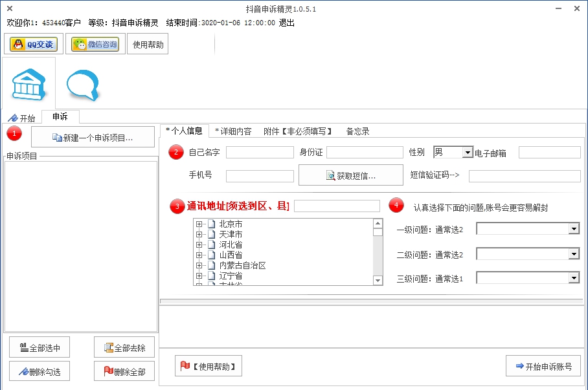The image size is (588, 390).
Task: Switch to the 开始 tab
Action: 22,118
